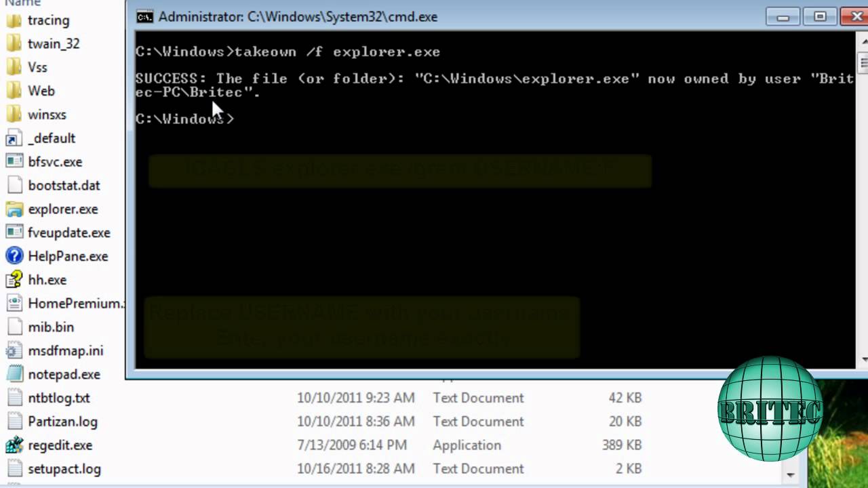Click the 10/10/2011 9:23 AM date cell
868x488 pixels.
coord(355,398)
